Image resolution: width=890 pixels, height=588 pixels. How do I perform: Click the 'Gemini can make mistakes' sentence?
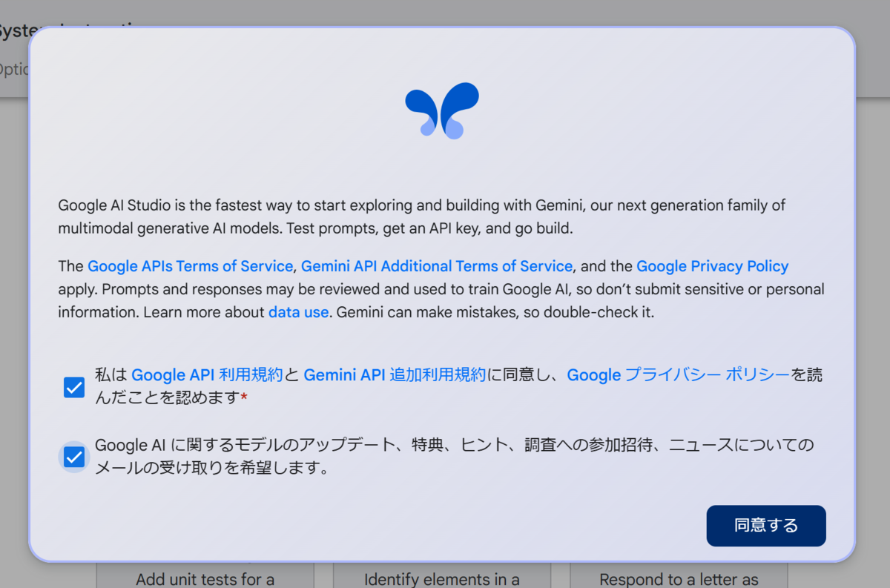[495, 312]
